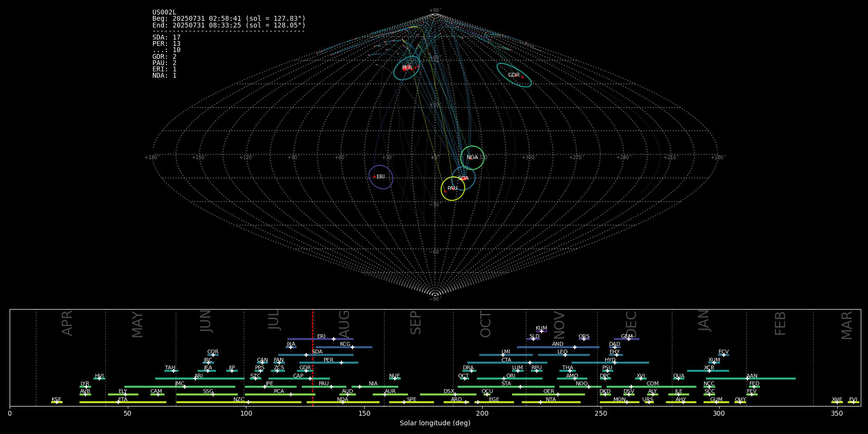
Task: Click the 'ERI: 1' count entry
Action: [164, 69]
